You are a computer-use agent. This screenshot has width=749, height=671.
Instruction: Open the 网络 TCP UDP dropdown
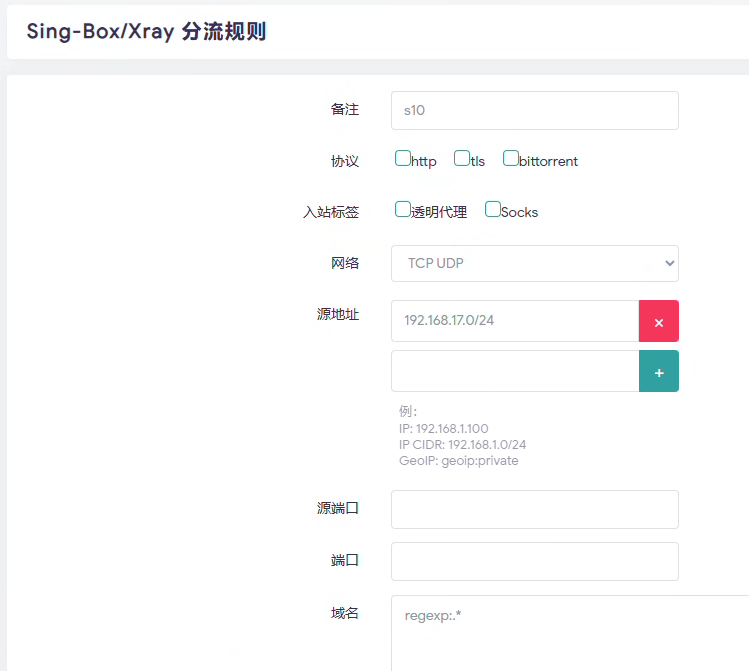click(x=534, y=264)
